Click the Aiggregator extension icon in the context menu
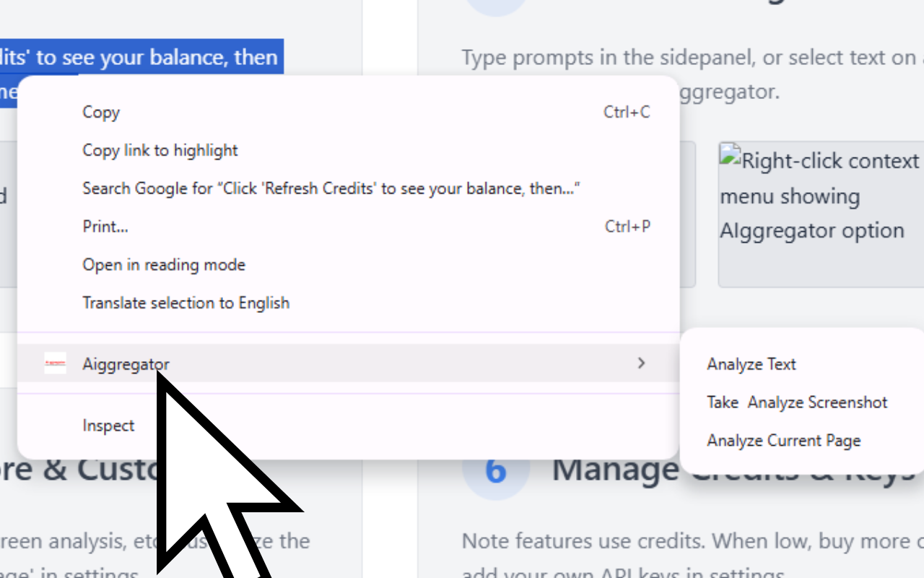924x578 pixels. [x=55, y=363]
